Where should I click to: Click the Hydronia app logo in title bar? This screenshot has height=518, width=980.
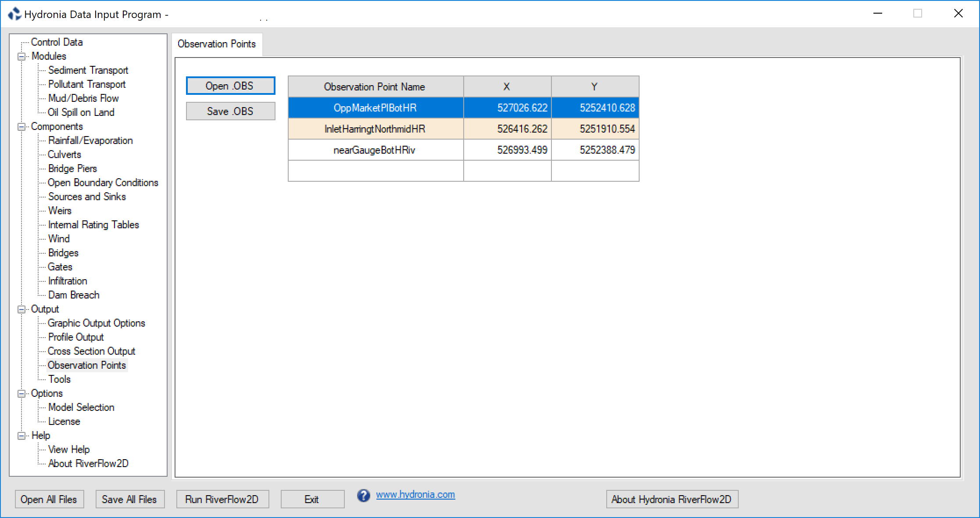pos(14,14)
